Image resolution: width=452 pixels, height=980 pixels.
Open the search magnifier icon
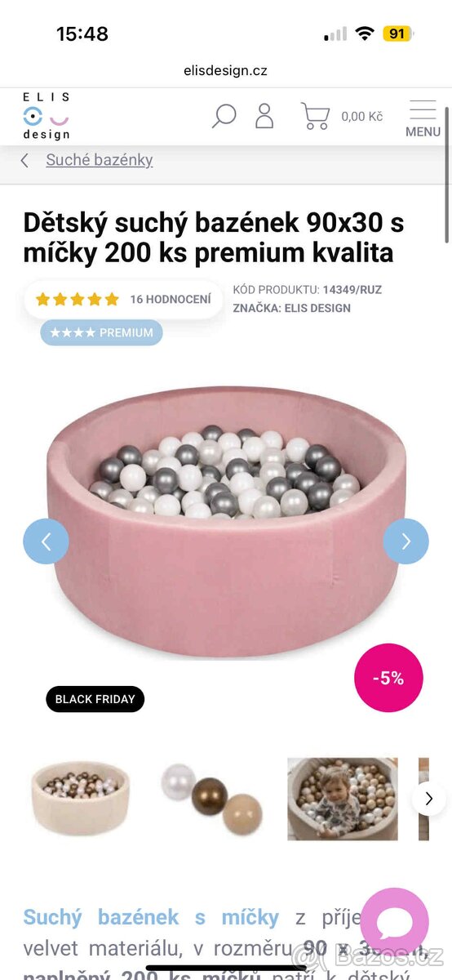pyautogui.click(x=224, y=115)
